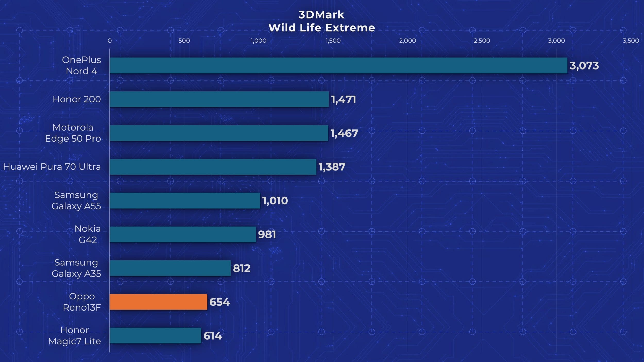The height and width of the screenshot is (362, 644).
Task: Click the Samsung Galaxy A55 bar
Action: click(185, 201)
